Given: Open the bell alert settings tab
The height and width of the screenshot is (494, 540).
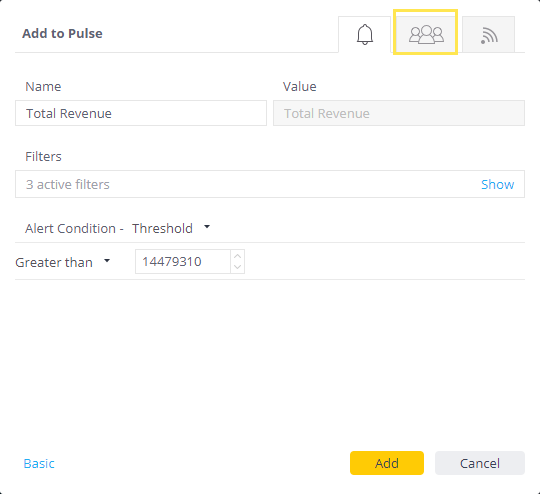Looking at the screenshot, I should pos(365,34).
